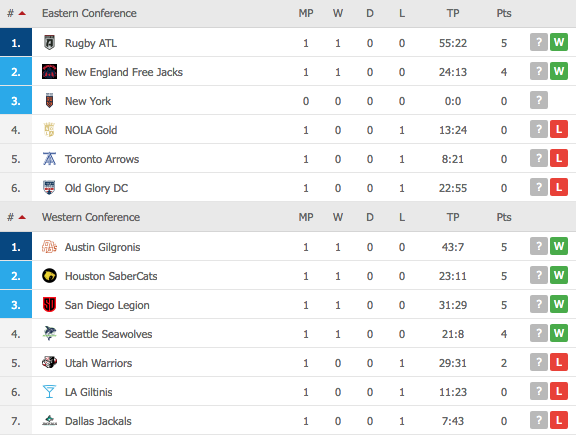Image resolution: width=576 pixels, height=440 pixels.
Task: Sort Eastern Conference by TP column
Action: coord(453,14)
